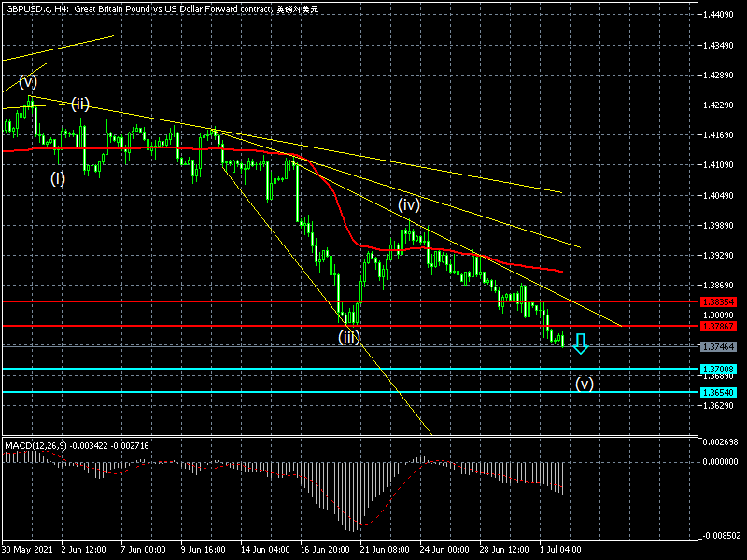Click the cyan 1.37008 price tag

[x=718, y=369]
